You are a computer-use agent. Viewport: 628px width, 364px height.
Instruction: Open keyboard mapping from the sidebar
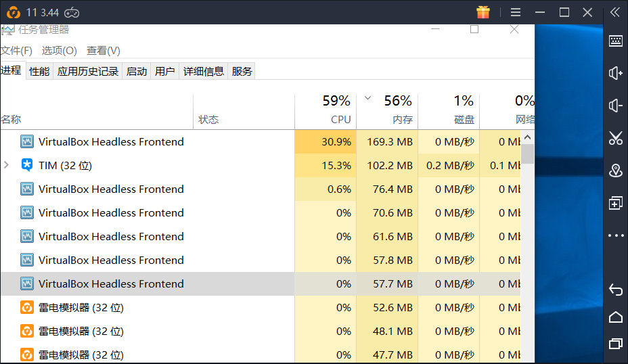616,41
